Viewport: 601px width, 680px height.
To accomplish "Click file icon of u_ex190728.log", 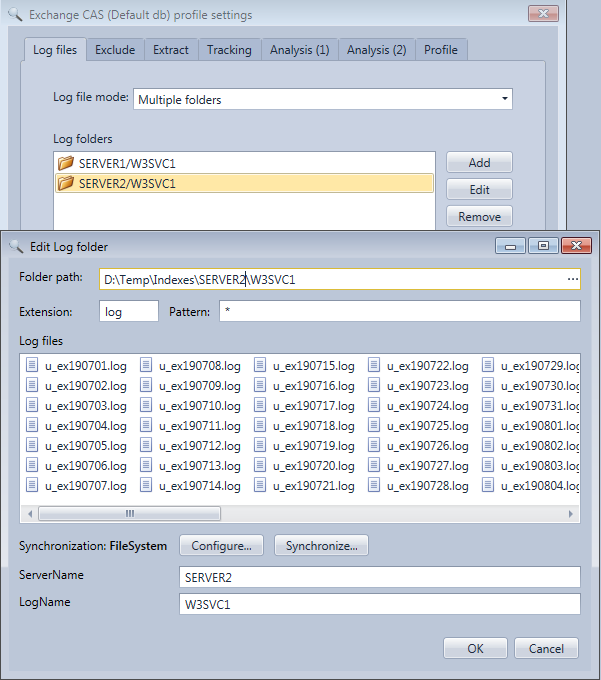I will pos(374,484).
